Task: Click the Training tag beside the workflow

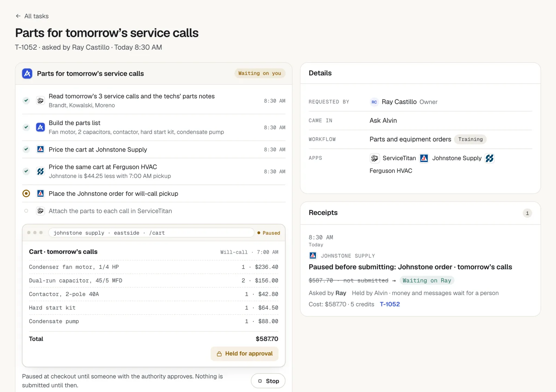Action: coord(470,139)
